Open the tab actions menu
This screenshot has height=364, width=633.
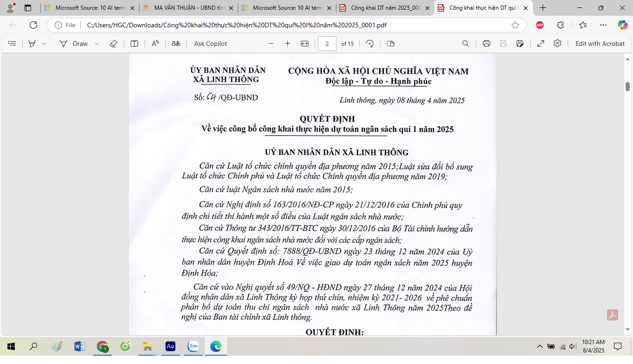[28, 8]
